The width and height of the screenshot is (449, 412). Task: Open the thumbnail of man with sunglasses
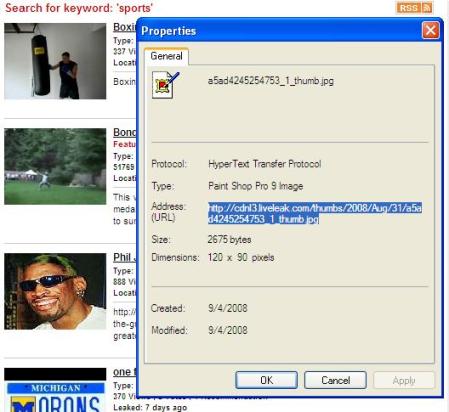(55, 291)
